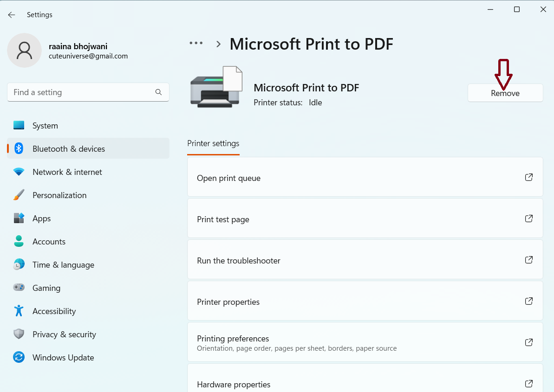
Task: Click the Microsoft Print to PDF printer icon
Action: [216, 88]
